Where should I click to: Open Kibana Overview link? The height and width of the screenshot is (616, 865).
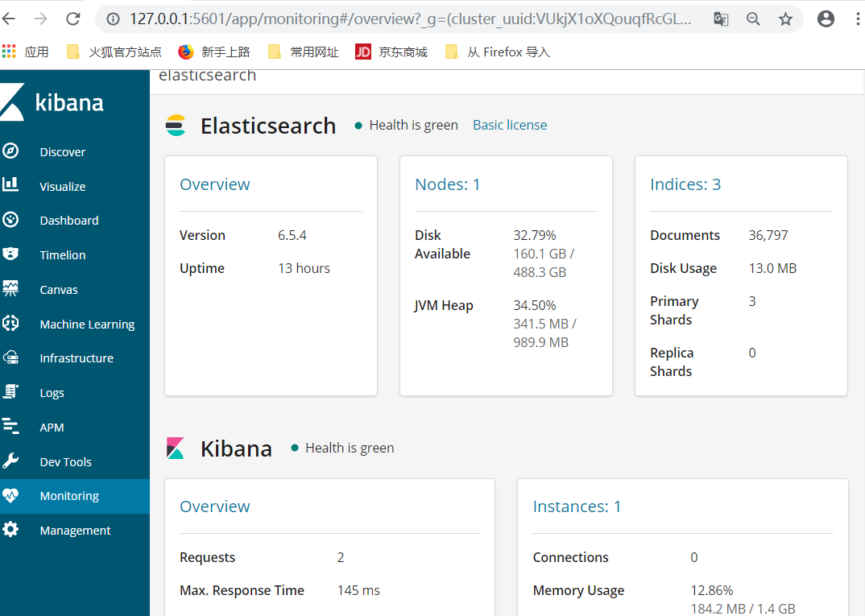pos(214,506)
